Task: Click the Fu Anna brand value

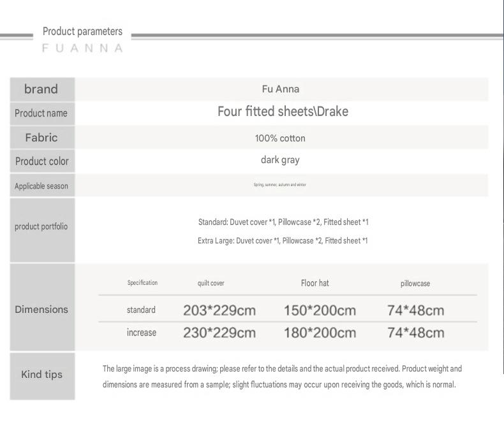Action: pyautogui.click(x=281, y=89)
